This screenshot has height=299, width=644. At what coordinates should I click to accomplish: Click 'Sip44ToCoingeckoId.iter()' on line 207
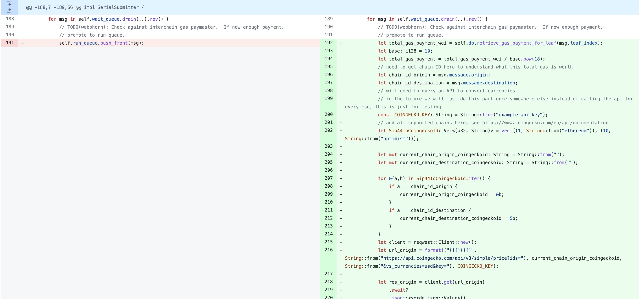coord(450,179)
